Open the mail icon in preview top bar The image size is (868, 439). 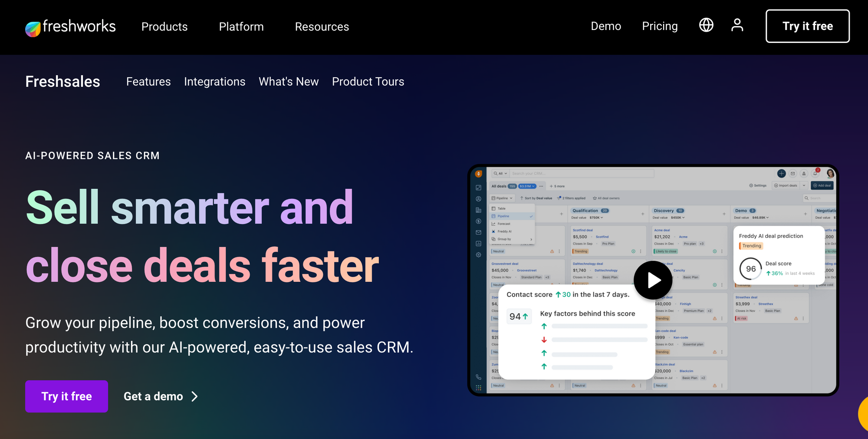tap(792, 173)
